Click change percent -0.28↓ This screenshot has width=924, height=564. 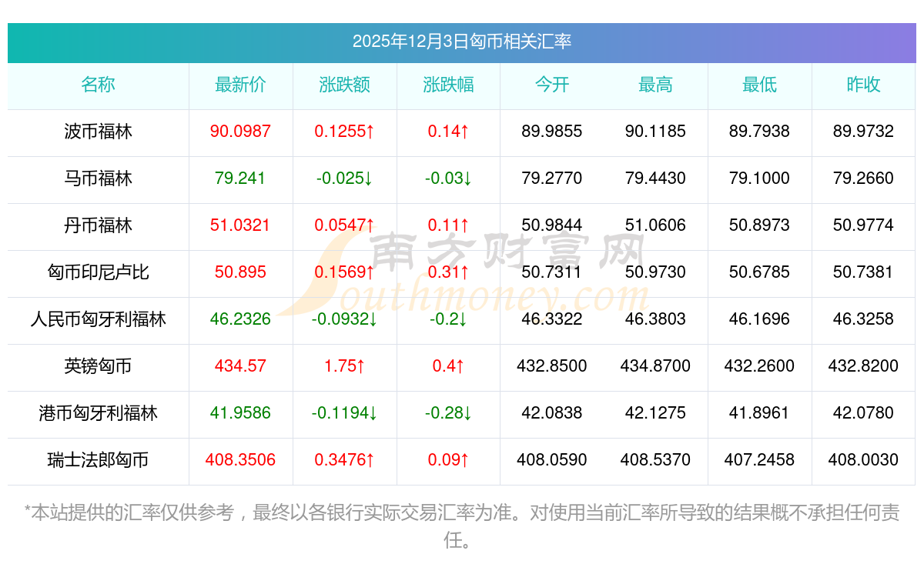click(x=449, y=413)
